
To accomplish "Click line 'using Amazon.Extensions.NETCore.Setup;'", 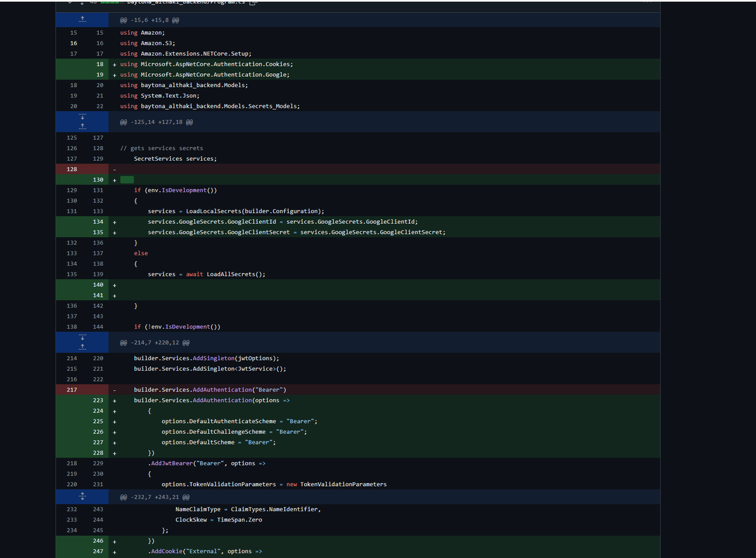I will click(x=185, y=54).
